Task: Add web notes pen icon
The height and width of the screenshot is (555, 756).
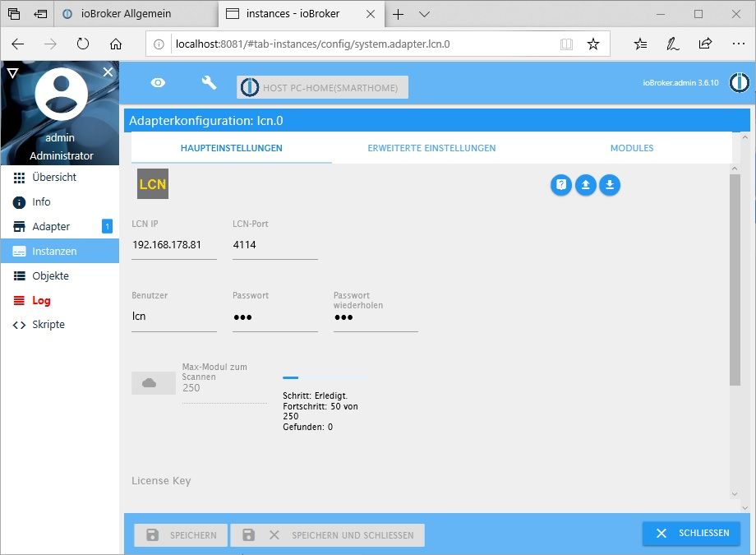Action: click(x=672, y=44)
